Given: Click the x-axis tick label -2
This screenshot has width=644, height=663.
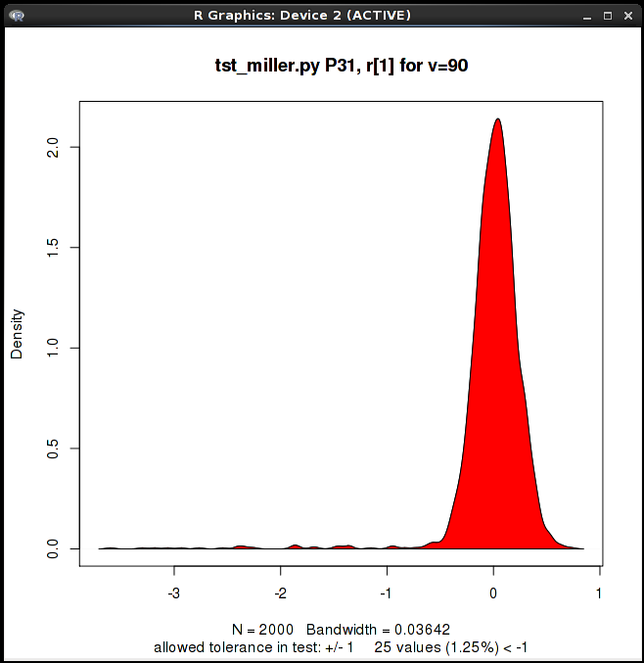Looking at the screenshot, I should click(280, 592).
